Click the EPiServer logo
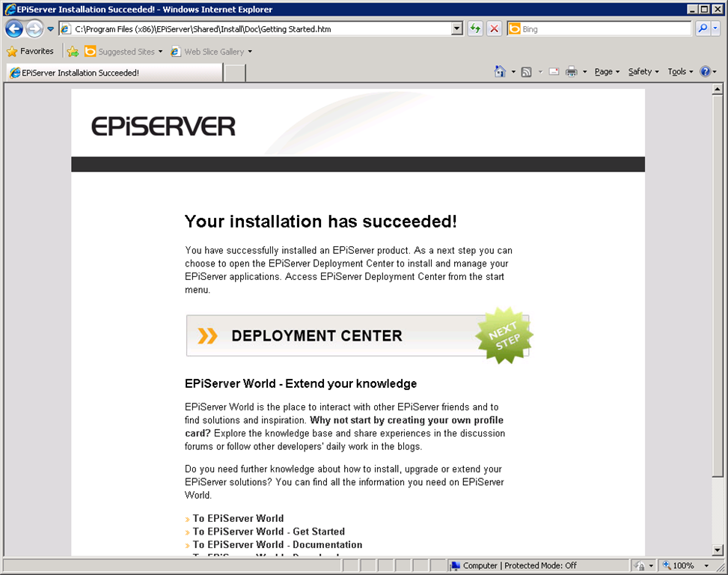 (163, 127)
